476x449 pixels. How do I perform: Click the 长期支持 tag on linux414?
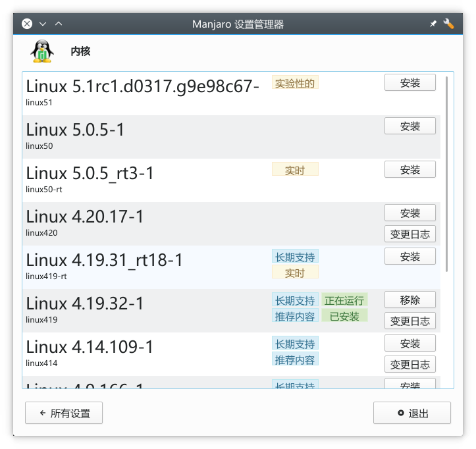(295, 343)
